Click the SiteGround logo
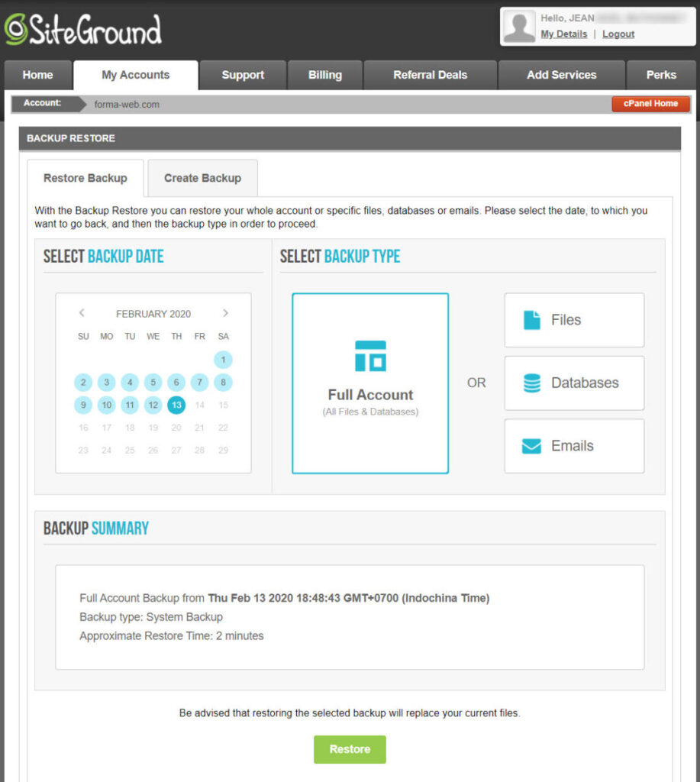This screenshot has height=782, width=700. (82, 30)
